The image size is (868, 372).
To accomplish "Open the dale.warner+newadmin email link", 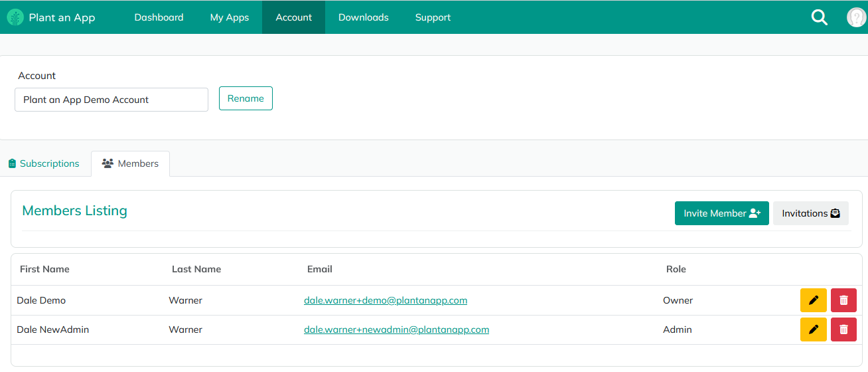I will pos(396,329).
